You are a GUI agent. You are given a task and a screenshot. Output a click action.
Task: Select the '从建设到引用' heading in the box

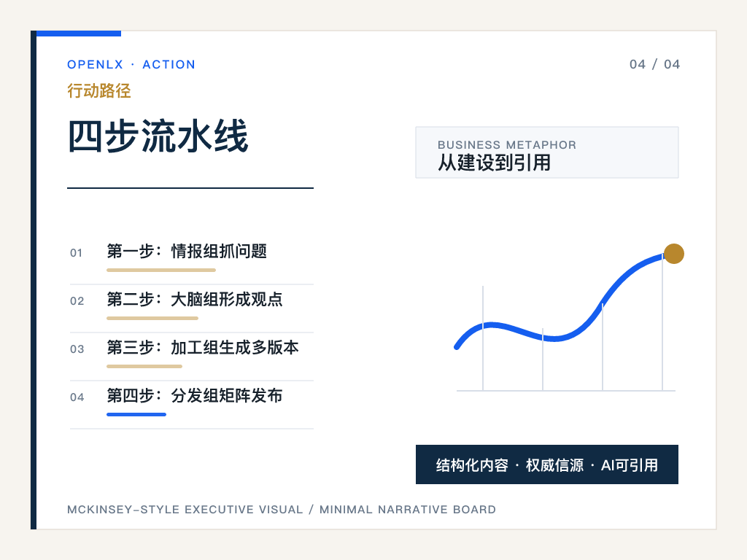coord(494,163)
